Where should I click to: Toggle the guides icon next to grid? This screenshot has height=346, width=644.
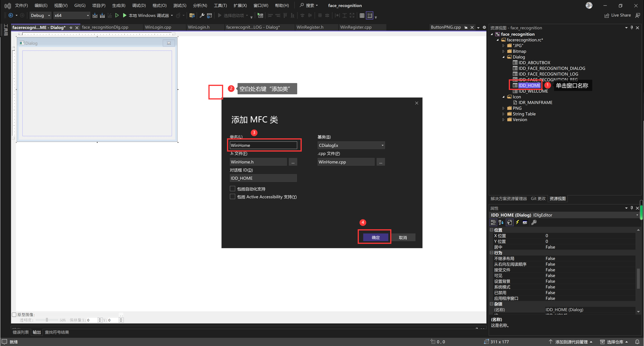click(x=370, y=16)
